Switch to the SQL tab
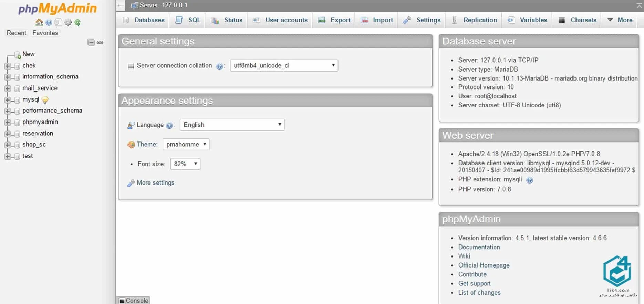This screenshot has height=304, width=644. coord(188,20)
